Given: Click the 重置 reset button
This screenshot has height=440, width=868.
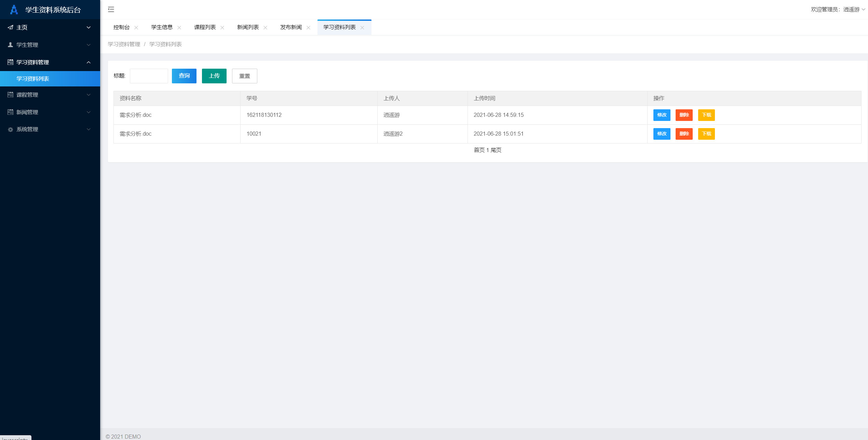Looking at the screenshot, I should 245,76.
